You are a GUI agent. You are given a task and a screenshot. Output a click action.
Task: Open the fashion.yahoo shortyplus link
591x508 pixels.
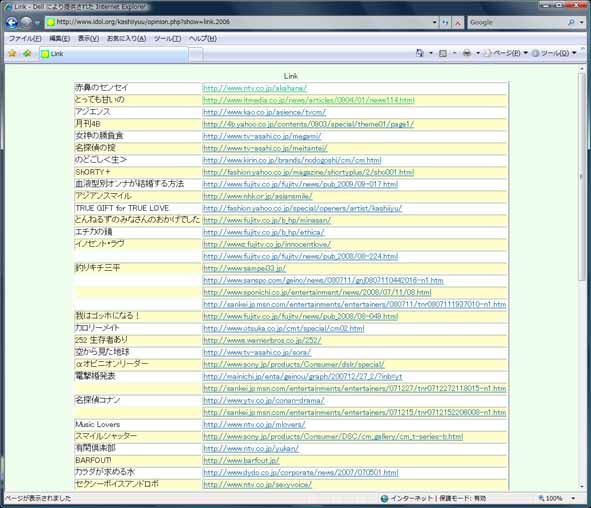pyautogui.click(x=308, y=173)
